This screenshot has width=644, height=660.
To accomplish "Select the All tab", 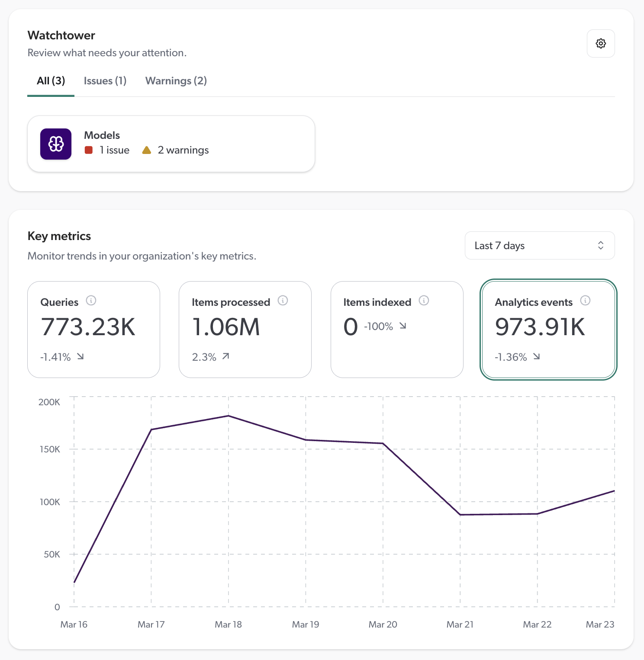I will click(x=50, y=81).
